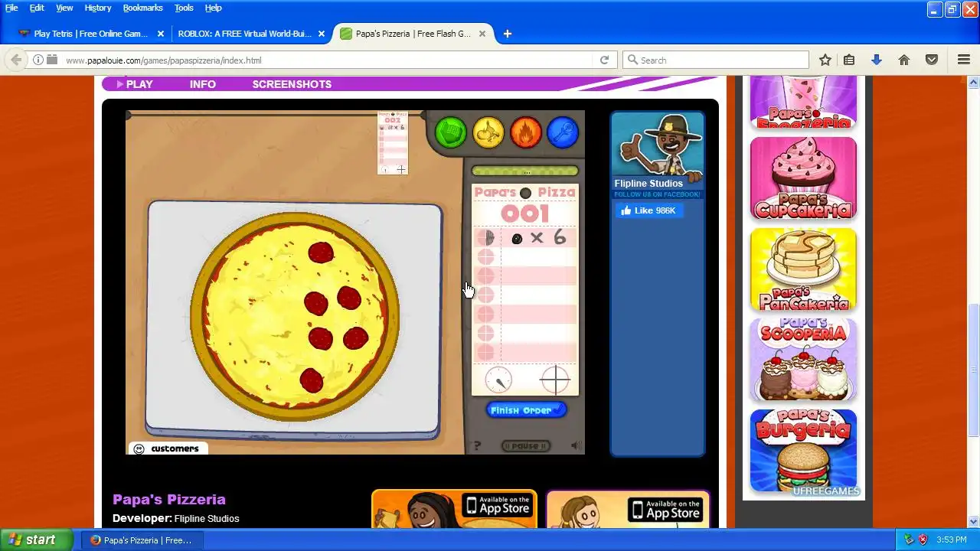Open the Bookmarks menu
The height and width of the screenshot is (551, 980).
pos(142,8)
